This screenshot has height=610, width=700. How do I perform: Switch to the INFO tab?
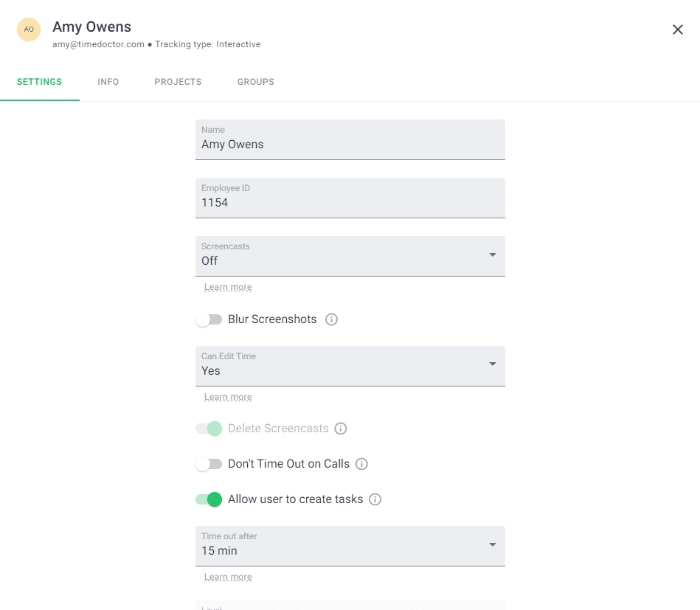tap(108, 82)
